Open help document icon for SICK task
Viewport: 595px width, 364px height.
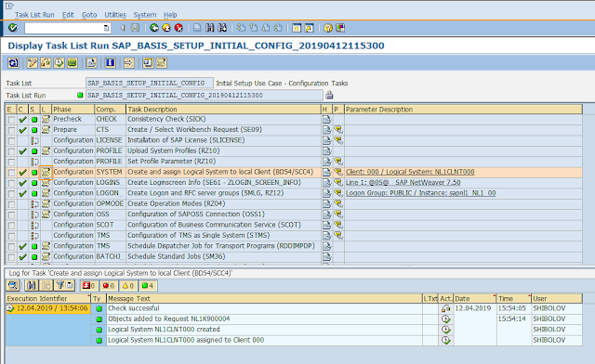[x=326, y=119]
